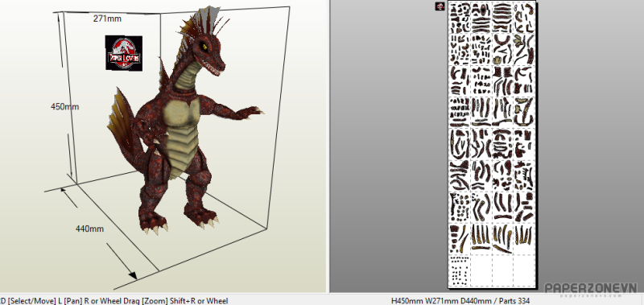This screenshot has width=644, height=305.
Task: Click the Paper Lovers logo image in 3D view
Action: click(124, 53)
